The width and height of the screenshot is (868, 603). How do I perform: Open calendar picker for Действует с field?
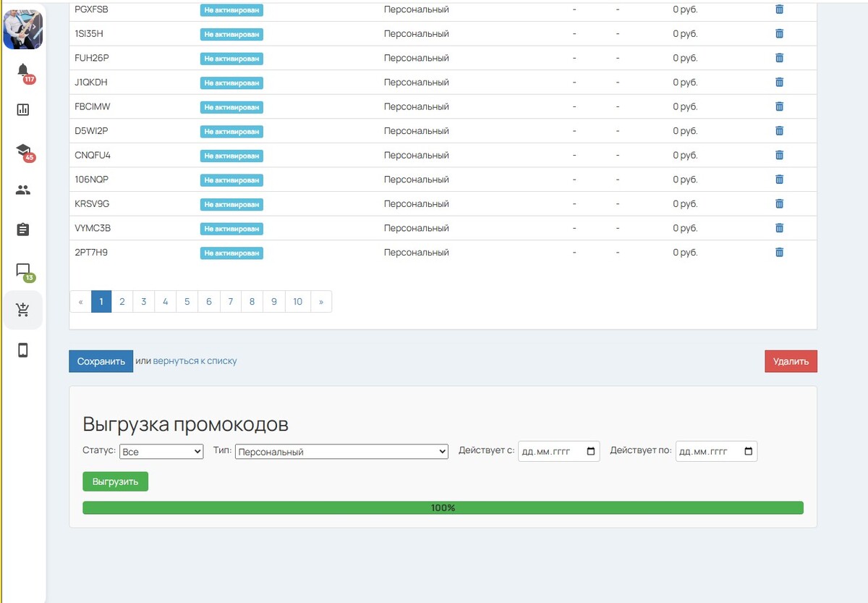click(x=591, y=452)
